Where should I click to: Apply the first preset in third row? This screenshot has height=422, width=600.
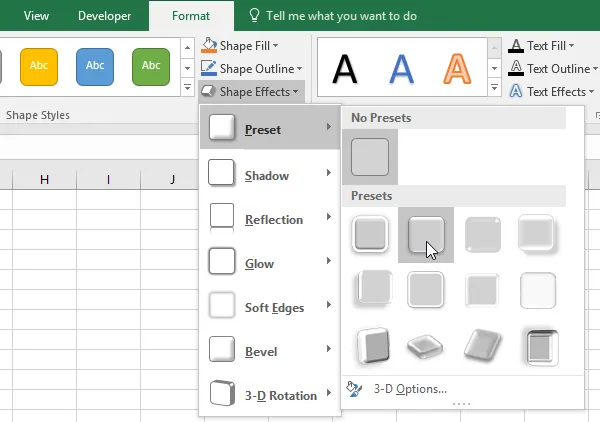373,345
